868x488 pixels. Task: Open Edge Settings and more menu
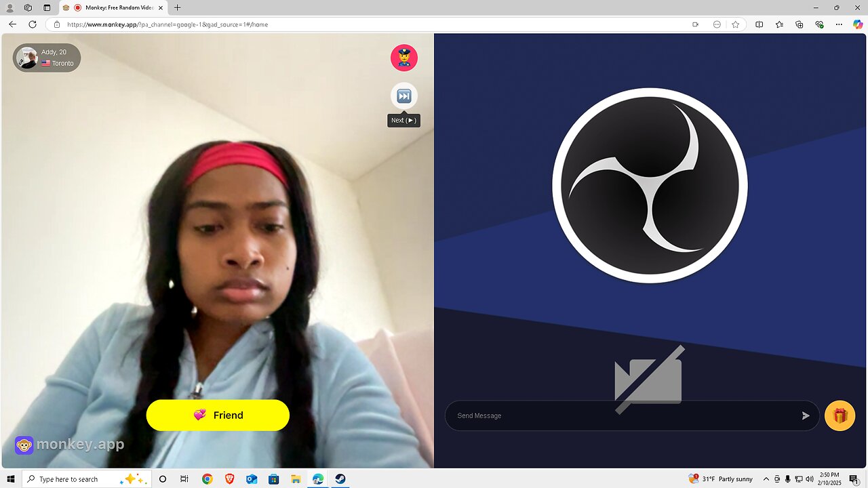[x=839, y=24]
